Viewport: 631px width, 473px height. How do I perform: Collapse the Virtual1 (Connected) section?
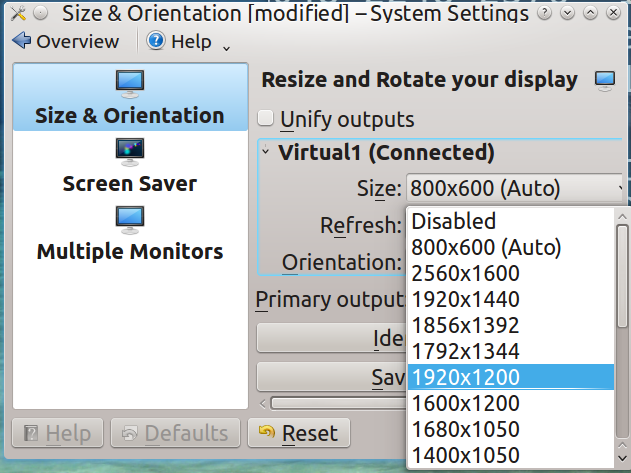[x=266, y=152]
